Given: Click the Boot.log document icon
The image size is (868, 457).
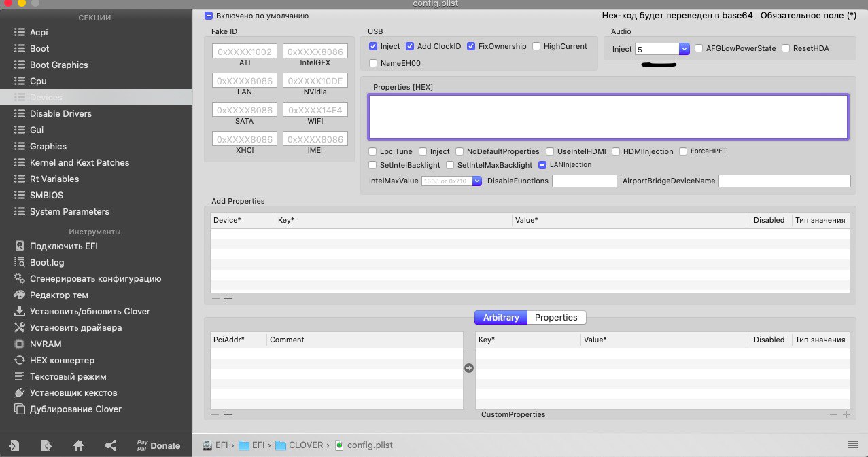Looking at the screenshot, I should coord(19,262).
